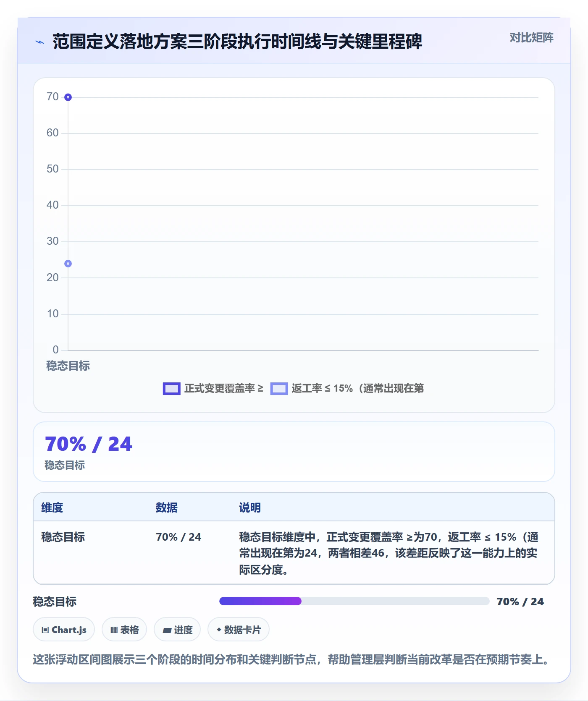The width and height of the screenshot is (588, 701).
Task: Click the 说明 table column header
Action: [250, 507]
